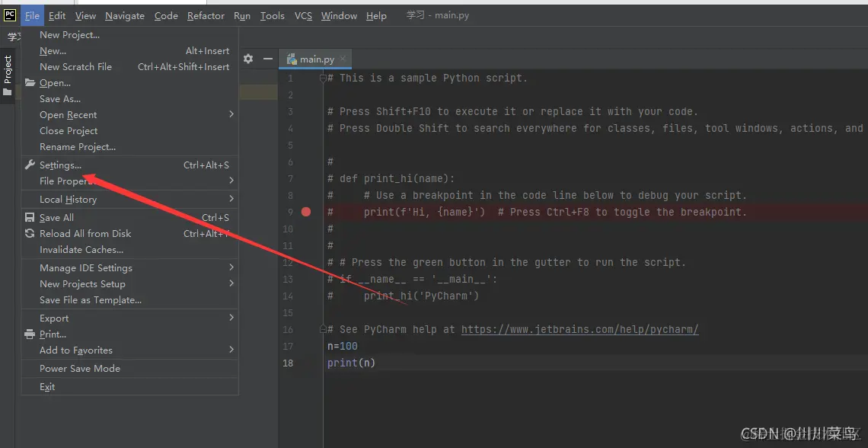Click the Save All disk icon

(x=30, y=218)
